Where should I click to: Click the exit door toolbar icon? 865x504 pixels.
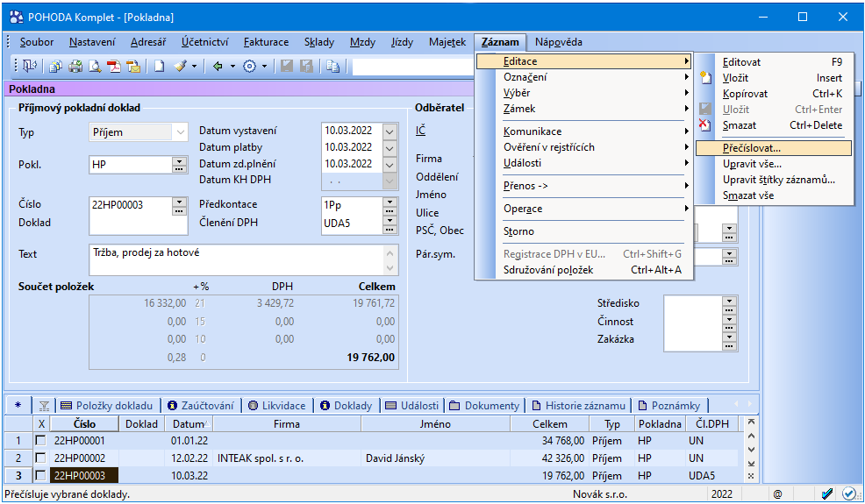pos(31,67)
